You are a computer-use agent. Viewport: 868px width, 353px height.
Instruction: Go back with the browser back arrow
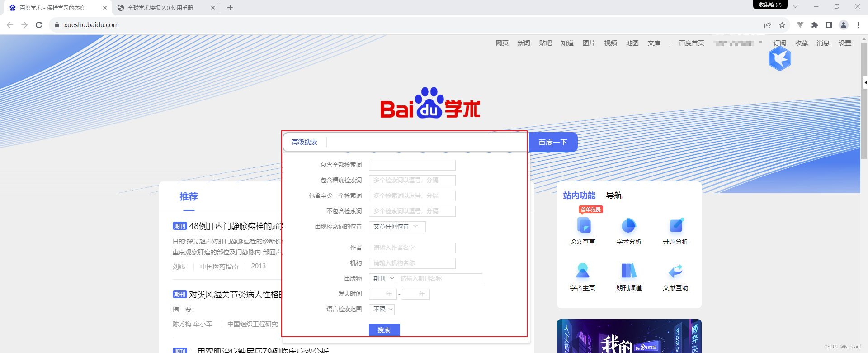coord(10,25)
